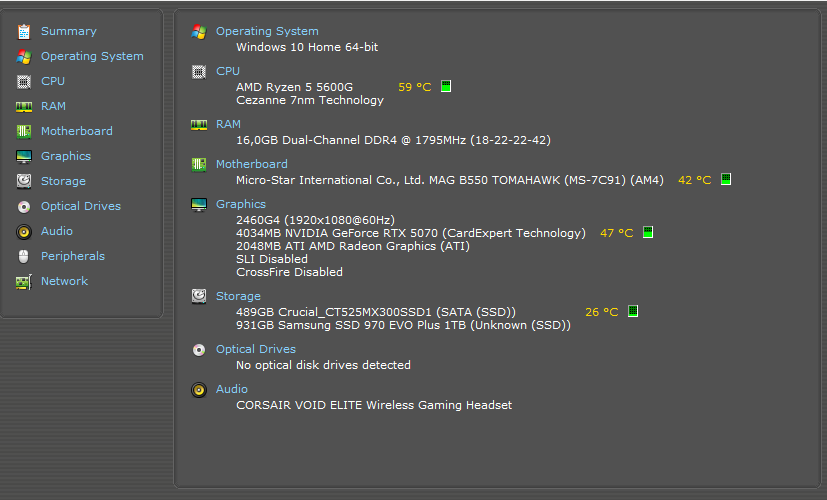Click the green temperature indicator next to 42 °C
Screen dimensions: 827x500
(726, 179)
